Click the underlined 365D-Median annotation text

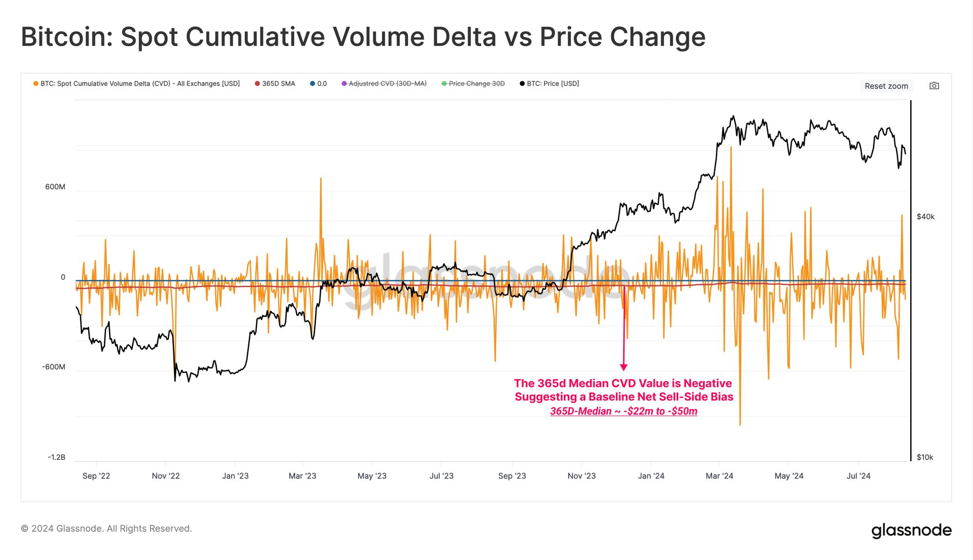click(624, 411)
